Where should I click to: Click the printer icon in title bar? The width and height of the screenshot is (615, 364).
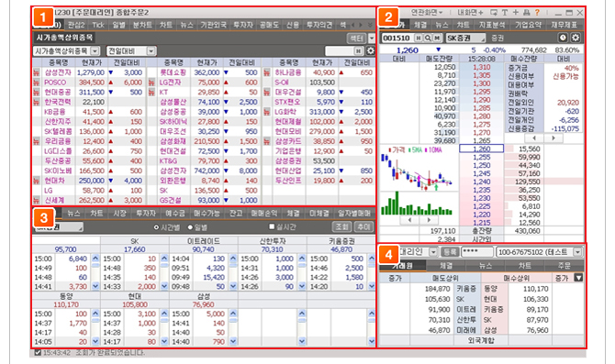[x=526, y=13]
